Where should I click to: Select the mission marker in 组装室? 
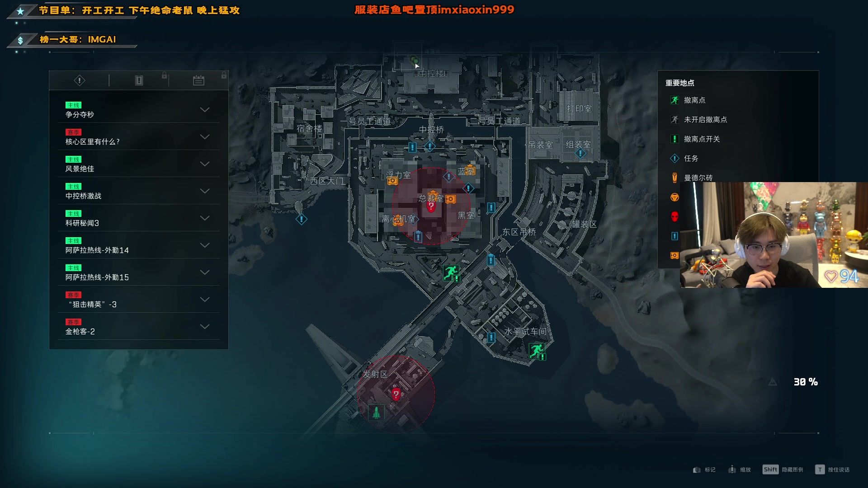pyautogui.click(x=580, y=154)
